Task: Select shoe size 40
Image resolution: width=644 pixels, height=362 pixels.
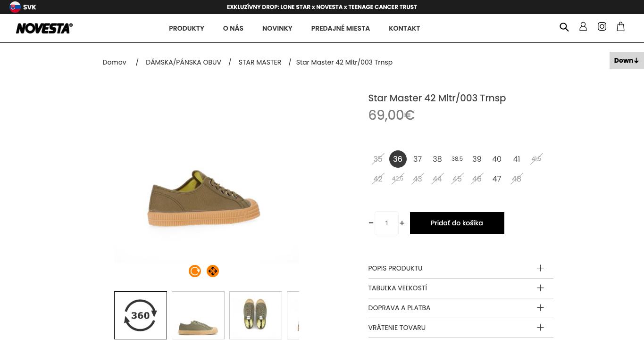Action: pos(497,159)
